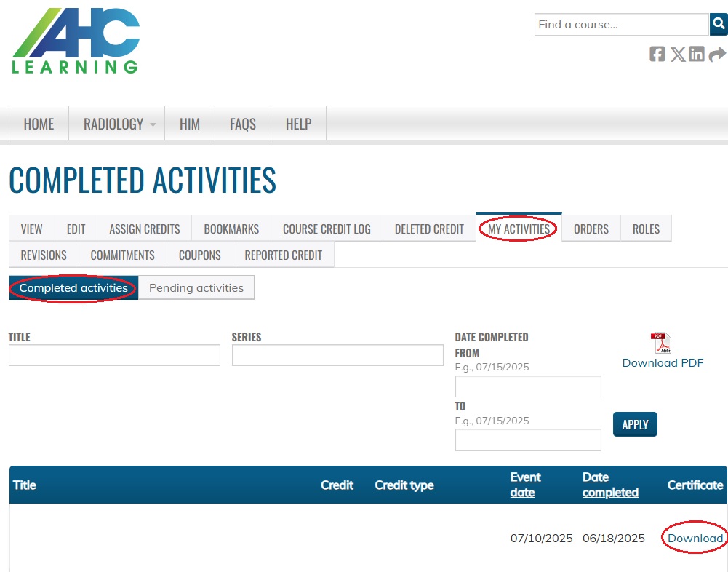This screenshot has width=728, height=572.
Task: Switch to the Pending activities tab
Action: coord(196,288)
